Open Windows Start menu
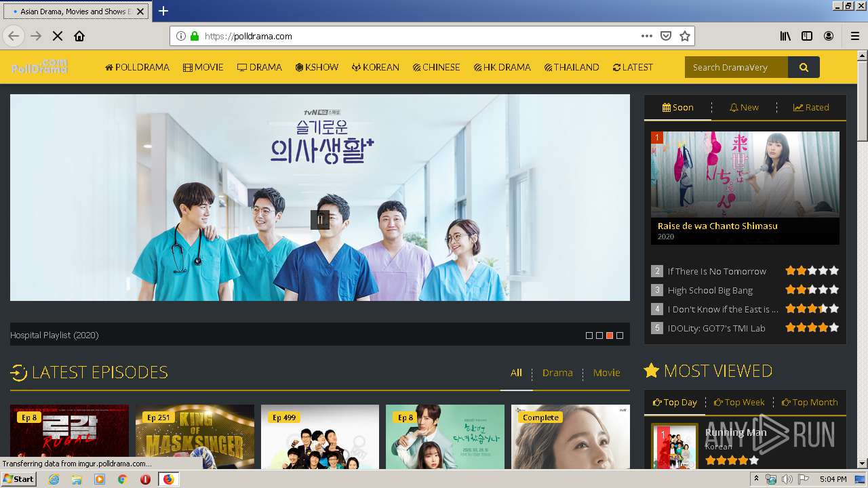Screen dimensions: 868x488 click(x=18, y=479)
